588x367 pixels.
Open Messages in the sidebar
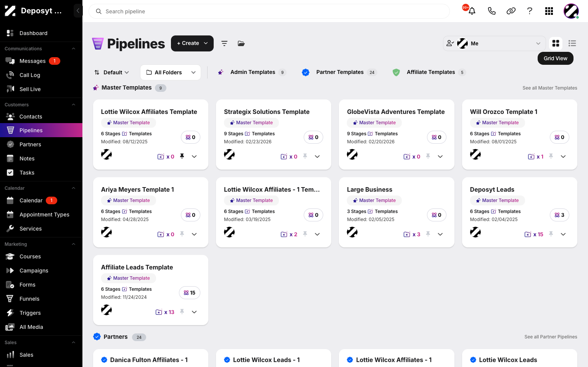(41, 61)
